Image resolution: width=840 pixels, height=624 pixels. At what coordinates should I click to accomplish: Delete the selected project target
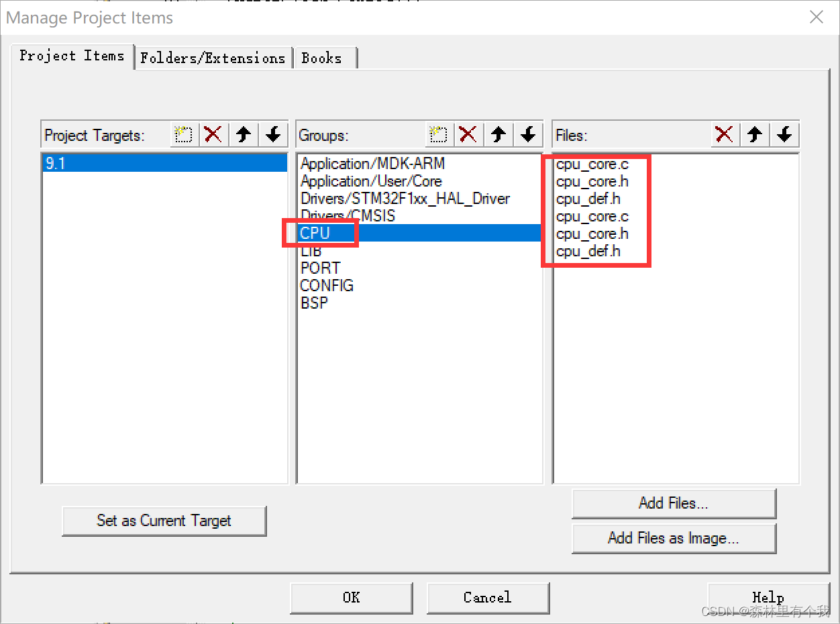(213, 135)
